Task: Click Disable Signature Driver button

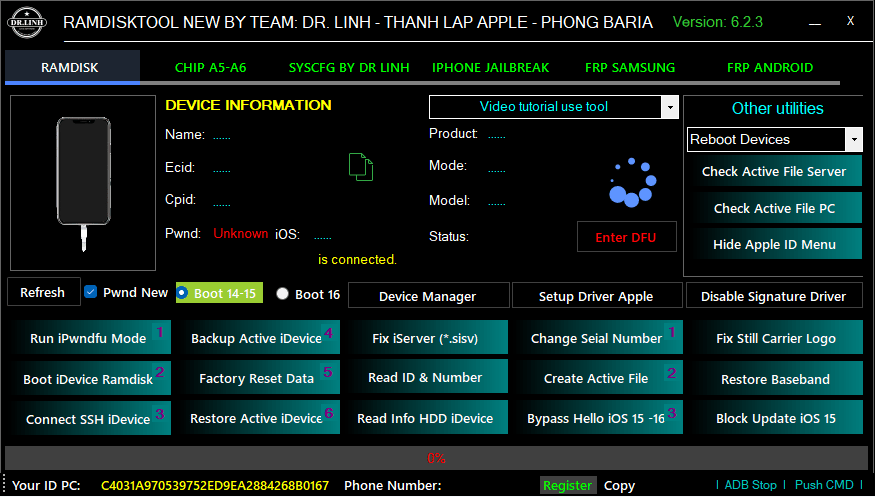Action: click(774, 296)
